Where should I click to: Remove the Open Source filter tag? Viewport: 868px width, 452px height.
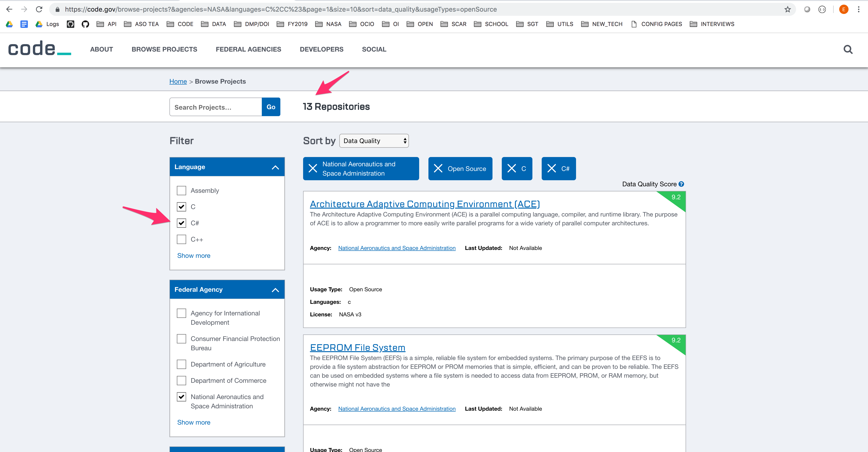(438, 168)
